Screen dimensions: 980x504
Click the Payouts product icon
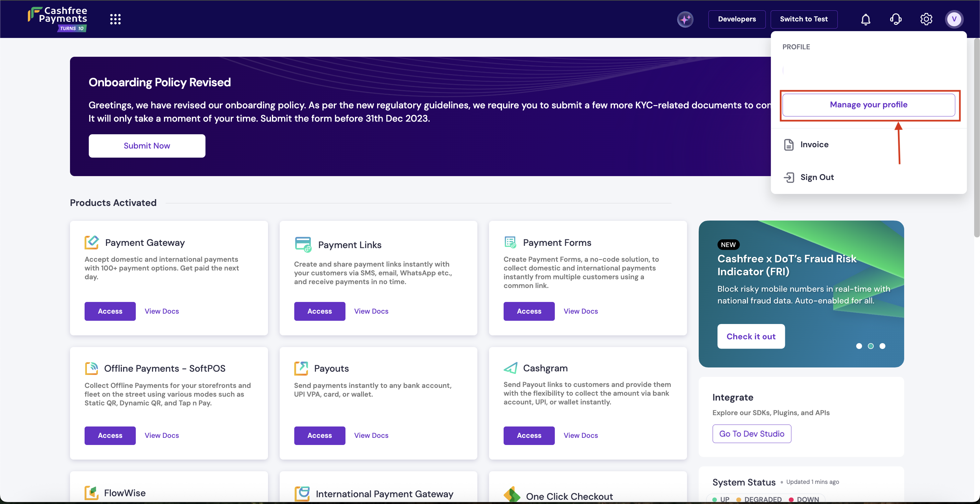[301, 368]
